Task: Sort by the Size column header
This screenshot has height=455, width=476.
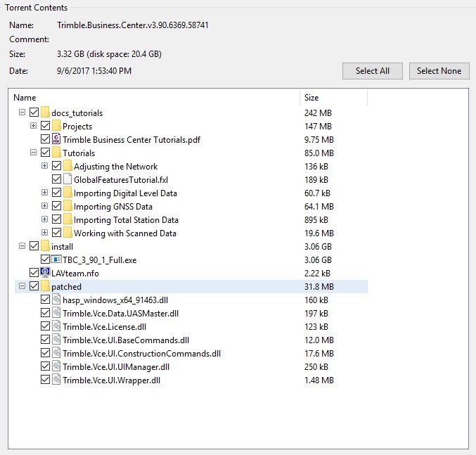Action: [334, 98]
